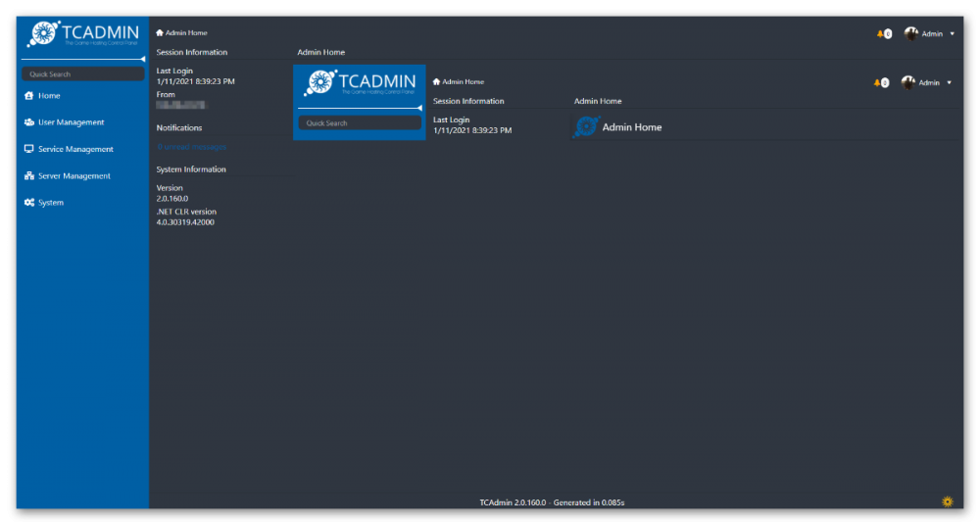Open the Service Management menu
Screen dimensions: 980x525
(74, 149)
